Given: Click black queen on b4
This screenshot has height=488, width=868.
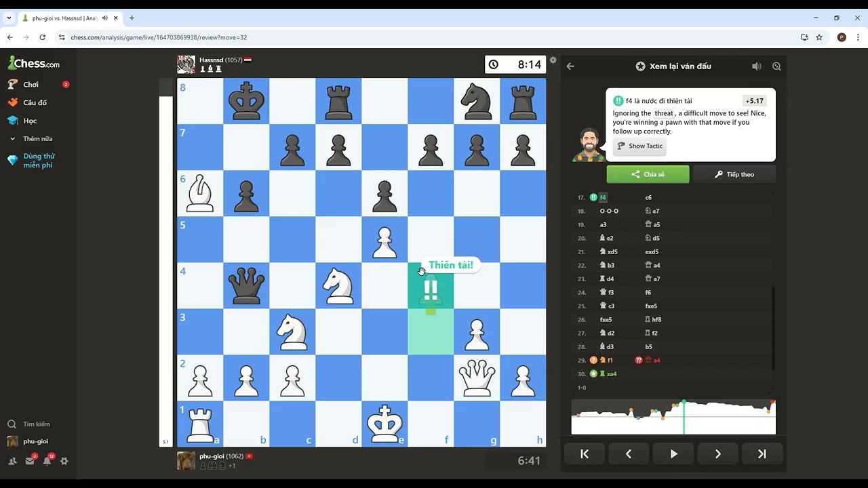Looking at the screenshot, I should [246, 285].
